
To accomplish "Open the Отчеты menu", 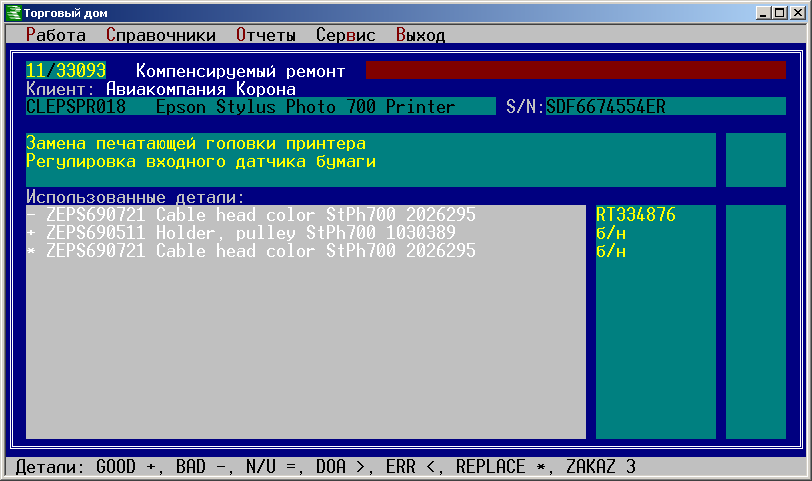I will pyautogui.click(x=266, y=35).
